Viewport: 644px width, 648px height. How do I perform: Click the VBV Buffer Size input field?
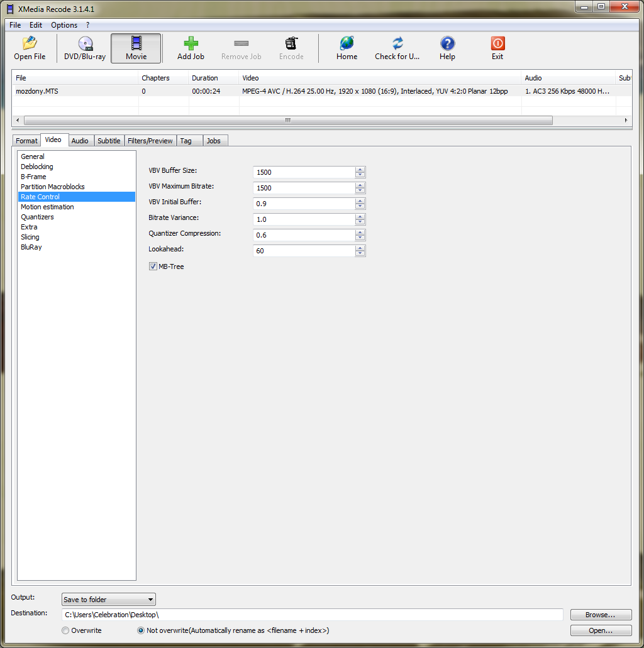coord(304,172)
